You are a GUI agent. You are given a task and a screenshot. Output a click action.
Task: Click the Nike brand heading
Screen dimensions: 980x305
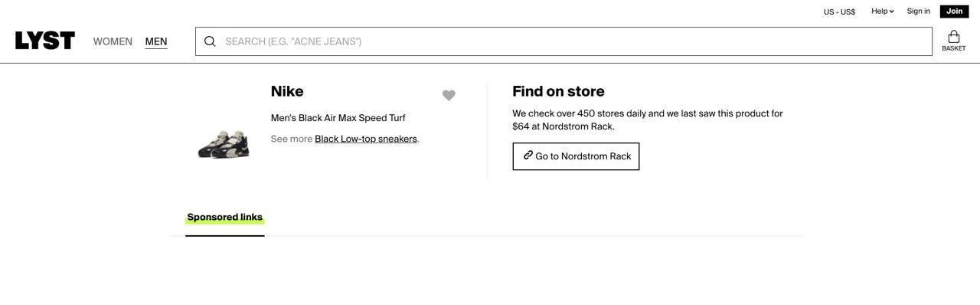click(287, 91)
